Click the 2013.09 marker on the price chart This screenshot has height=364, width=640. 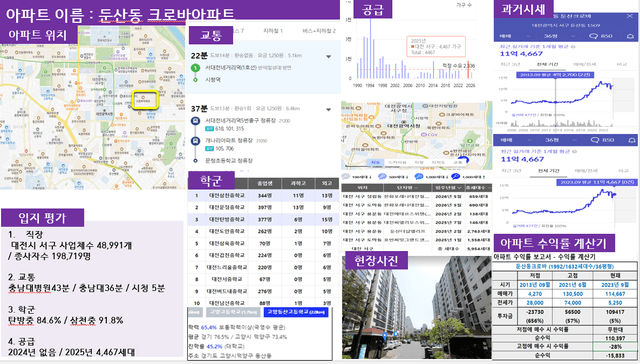pyautogui.click(x=555, y=75)
